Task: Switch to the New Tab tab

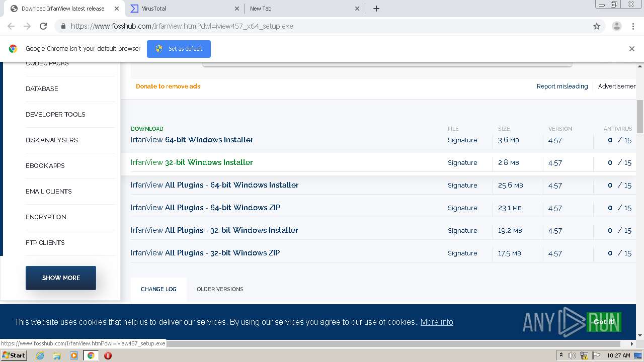Action: [304, 9]
